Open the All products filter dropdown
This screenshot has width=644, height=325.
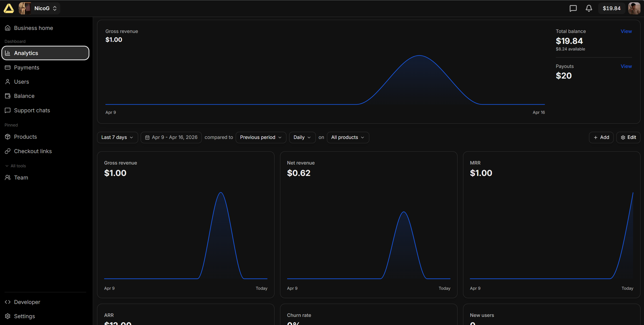(348, 137)
